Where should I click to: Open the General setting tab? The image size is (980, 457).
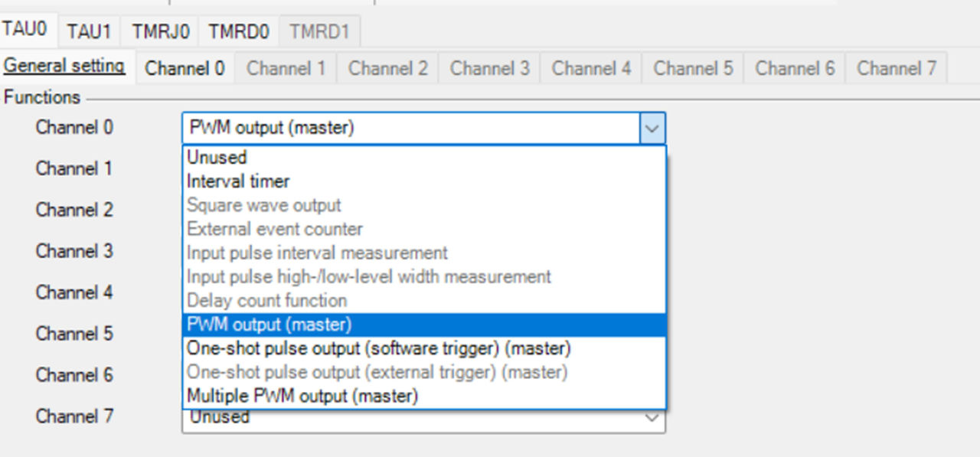coord(64,66)
